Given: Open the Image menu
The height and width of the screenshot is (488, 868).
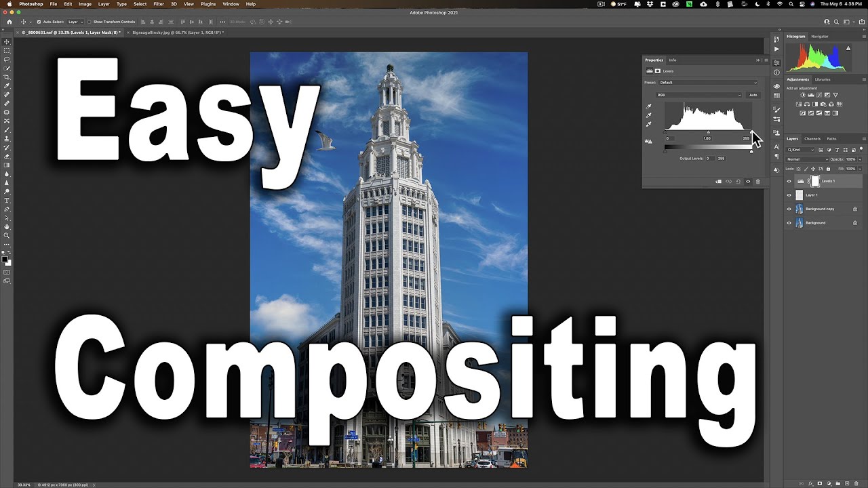Looking at the screenshot, I should pos(85,4).
